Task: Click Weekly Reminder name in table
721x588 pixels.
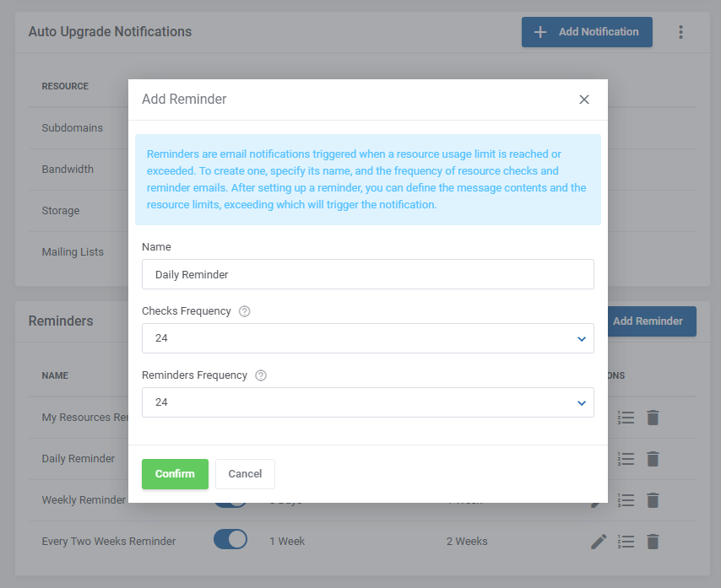Action: click(x=84, y=499)
